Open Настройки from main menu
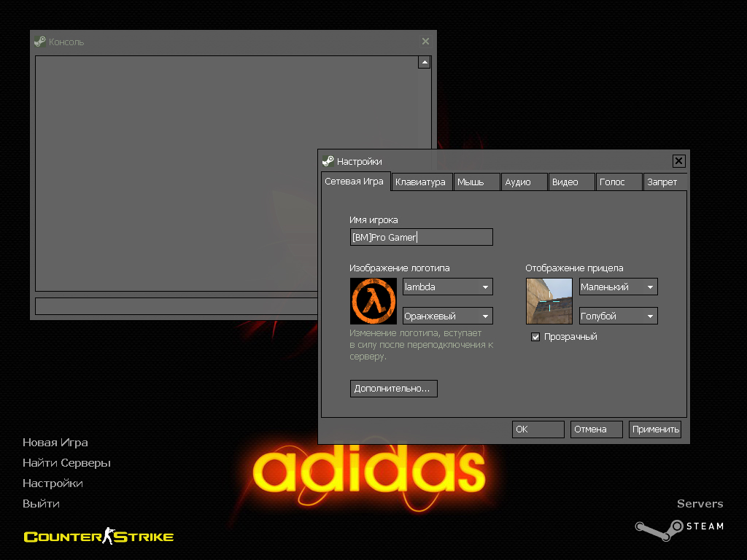The height and width of the screenshot is (560, 747). [53, 483]
